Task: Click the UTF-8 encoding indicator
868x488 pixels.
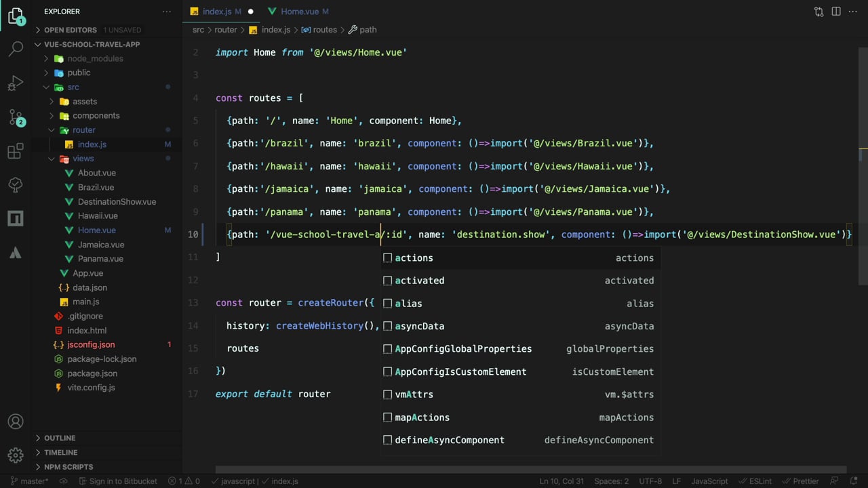Action: pyautogui.click(x=650, y=481)
